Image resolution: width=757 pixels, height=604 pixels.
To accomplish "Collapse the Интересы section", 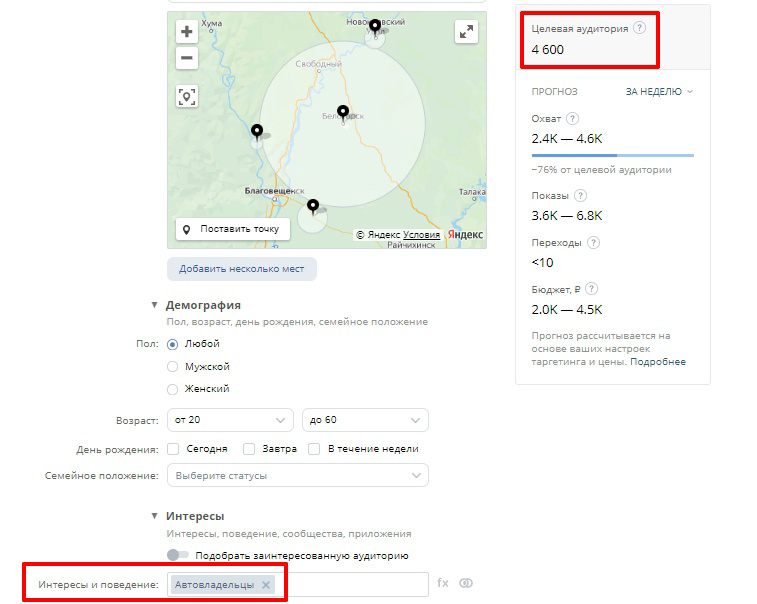I will pyautogui.click(x=154, y=516).
